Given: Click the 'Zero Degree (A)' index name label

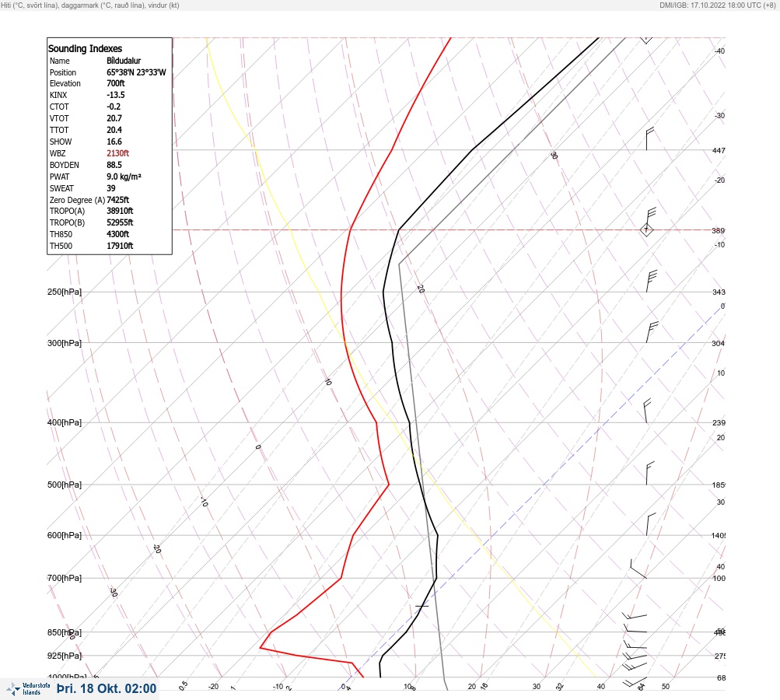Looking at the screenshot, I should point(77,200).
